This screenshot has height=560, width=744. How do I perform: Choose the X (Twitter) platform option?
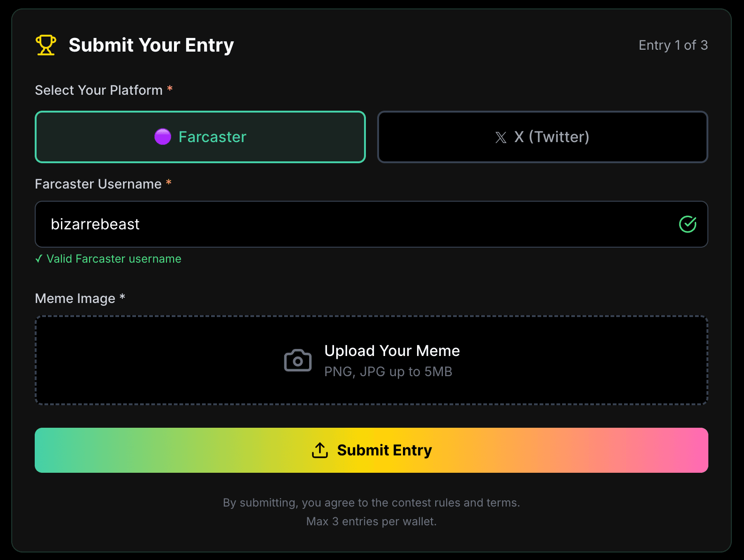point(543,137)
